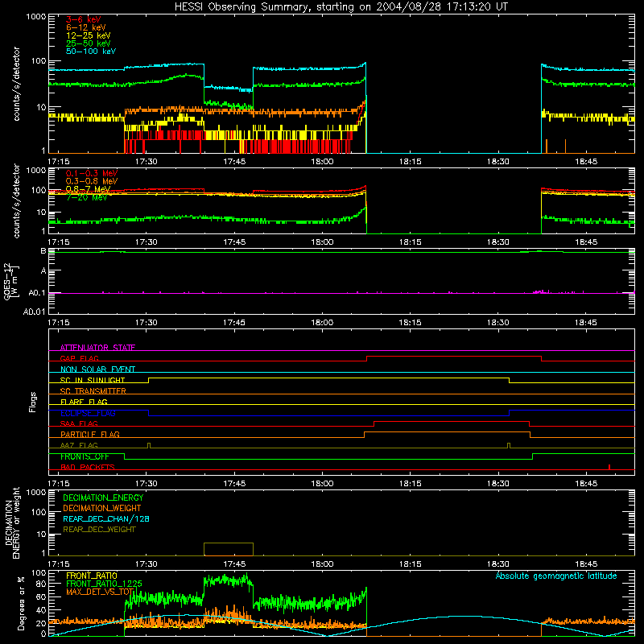Select the SAA_FLAG label

79,423
